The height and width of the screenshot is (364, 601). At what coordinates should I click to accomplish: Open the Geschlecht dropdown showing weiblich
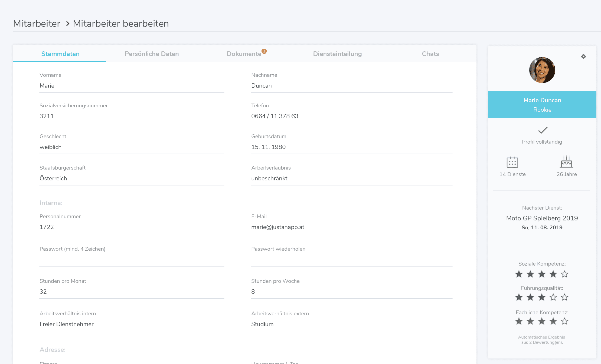point(132,147)
